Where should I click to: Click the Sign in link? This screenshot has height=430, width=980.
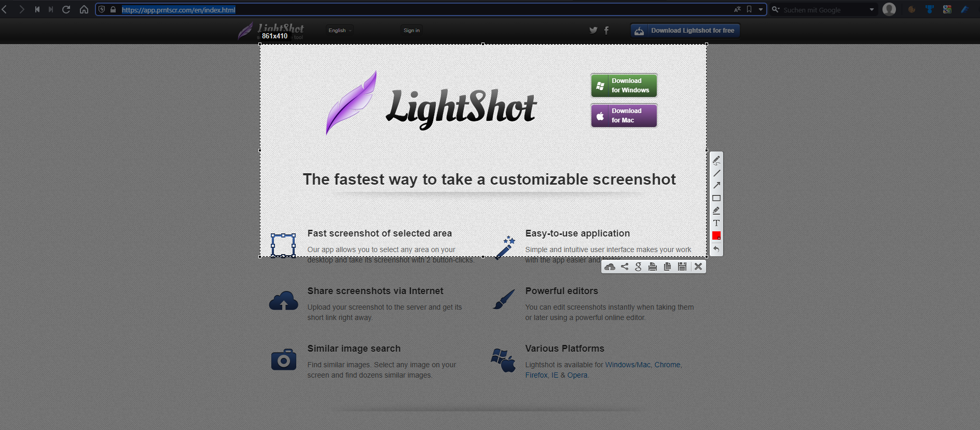click(411, 30)
